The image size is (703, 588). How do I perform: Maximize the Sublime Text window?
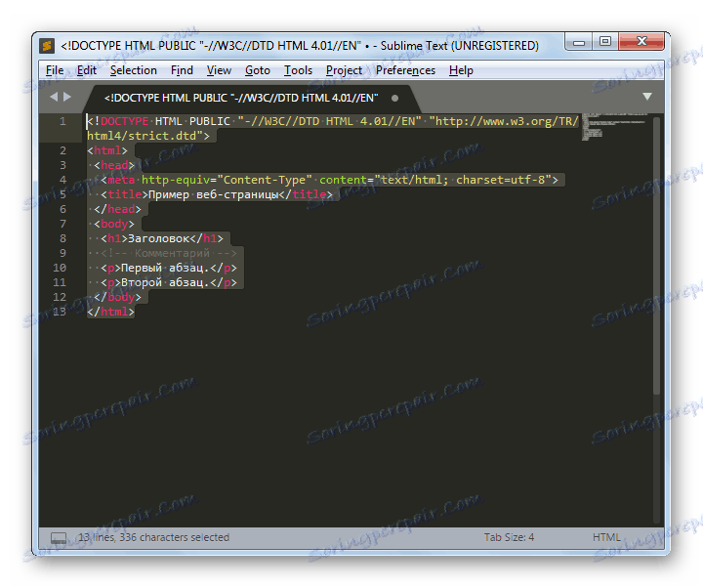(605, 42)
